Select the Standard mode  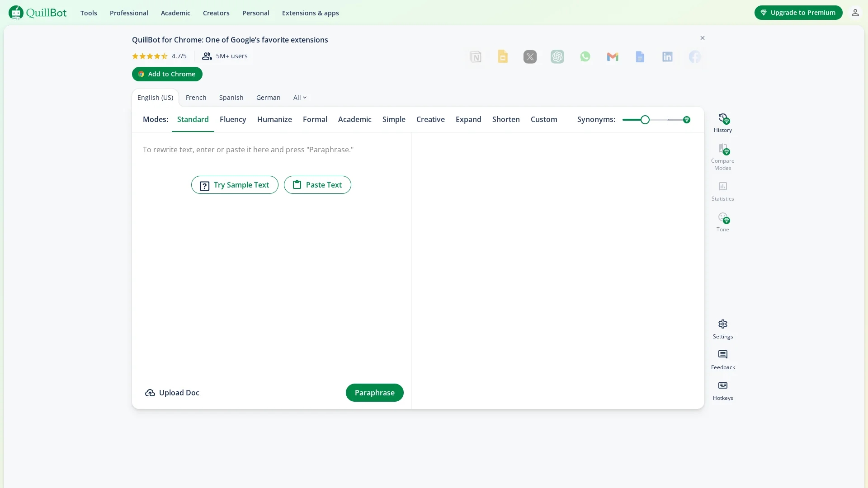pyautogui.click(x=193, y=120)
